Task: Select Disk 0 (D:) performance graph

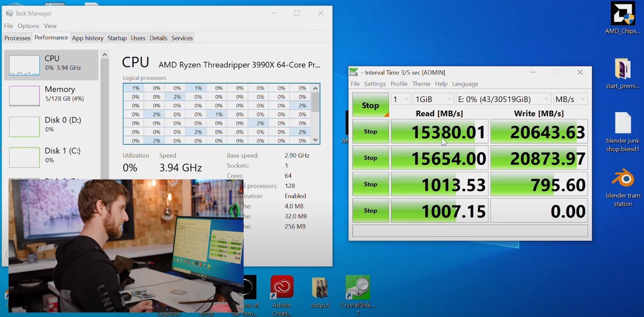Action: click(x=51, y=124)
